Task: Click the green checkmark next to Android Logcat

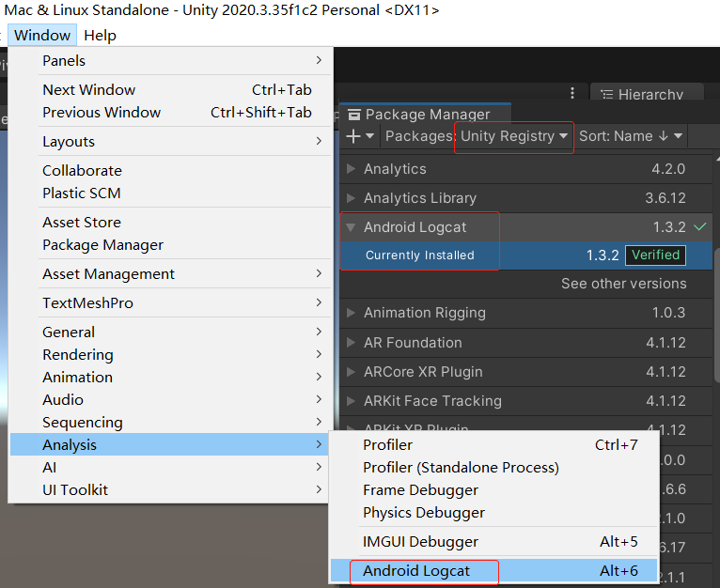Action: pyautogui.click(x=700, y=227)
